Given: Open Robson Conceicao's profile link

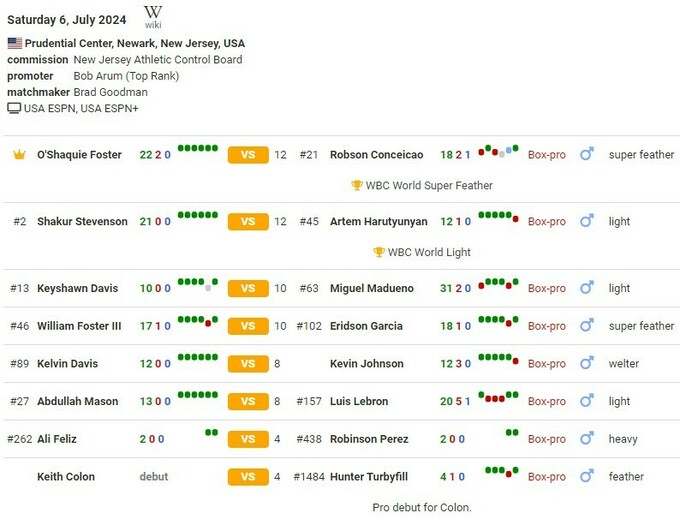Looking at the screenshot, I should pos(376,155).
